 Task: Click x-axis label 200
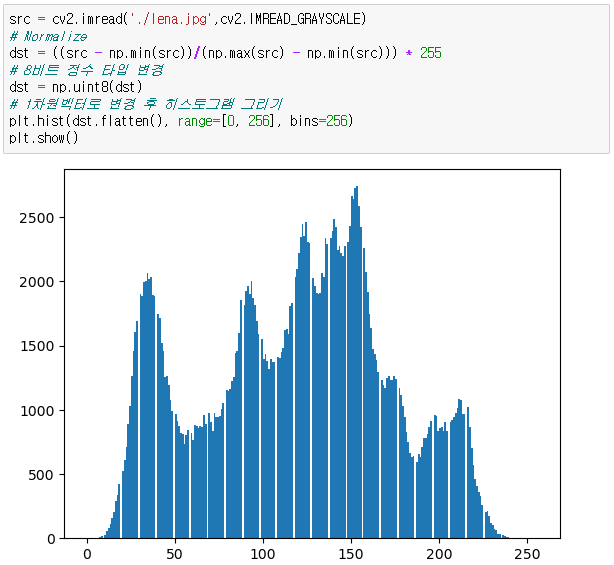click(439, 554)
